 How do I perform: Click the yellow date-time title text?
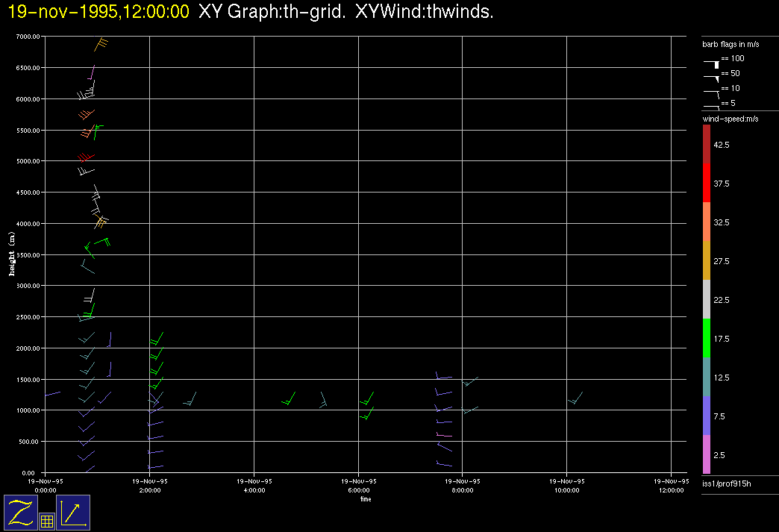coord(98,13)
